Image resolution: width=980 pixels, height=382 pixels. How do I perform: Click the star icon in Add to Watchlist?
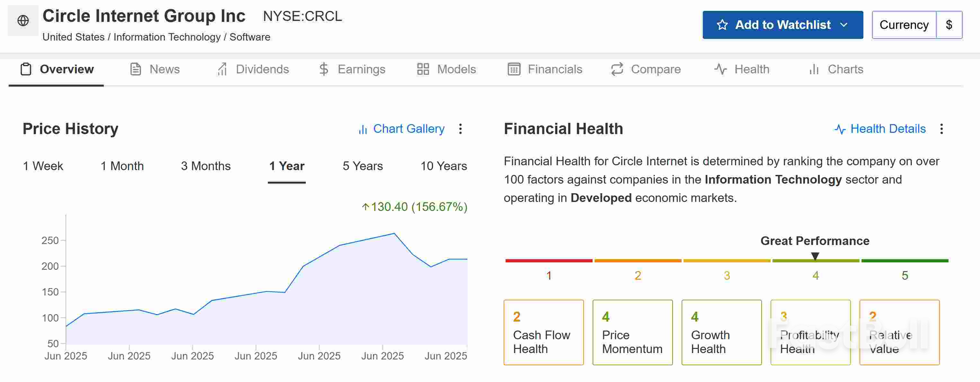coord(722,25)
